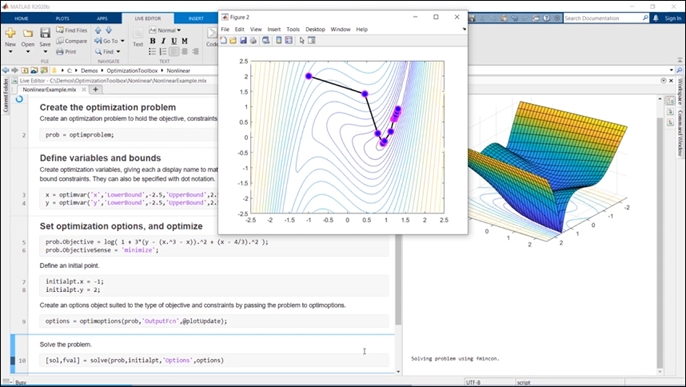Open the Normal text style dropdown
Screen dimensions: 686x387
(x=165, y=30)
